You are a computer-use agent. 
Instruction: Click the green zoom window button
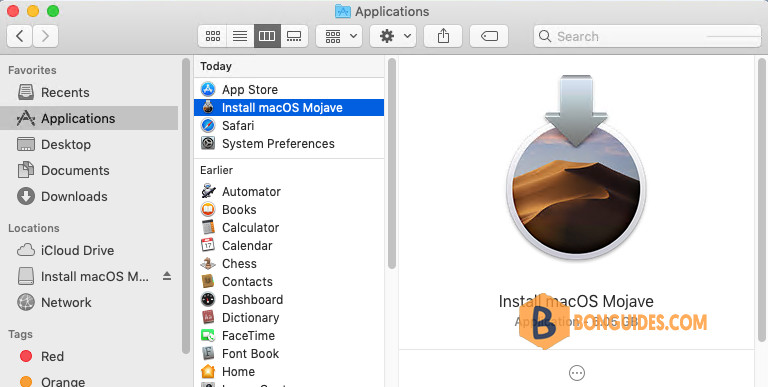pos(53,11)
